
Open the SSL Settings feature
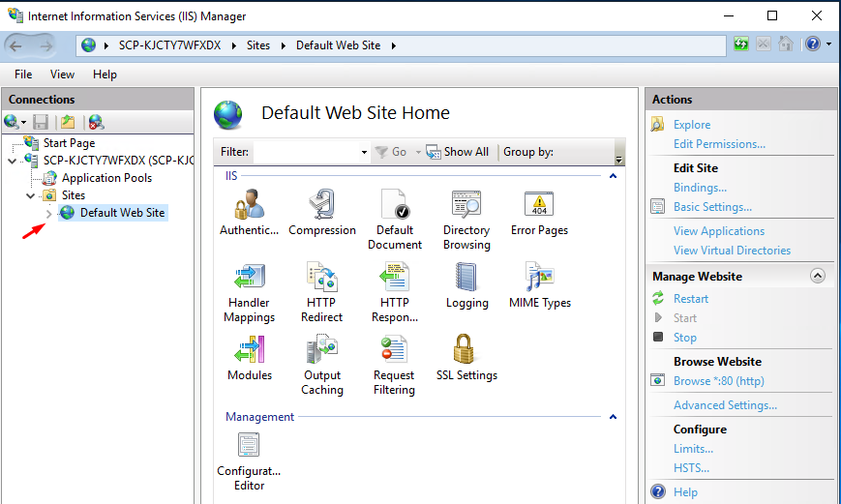pos(466,358)
